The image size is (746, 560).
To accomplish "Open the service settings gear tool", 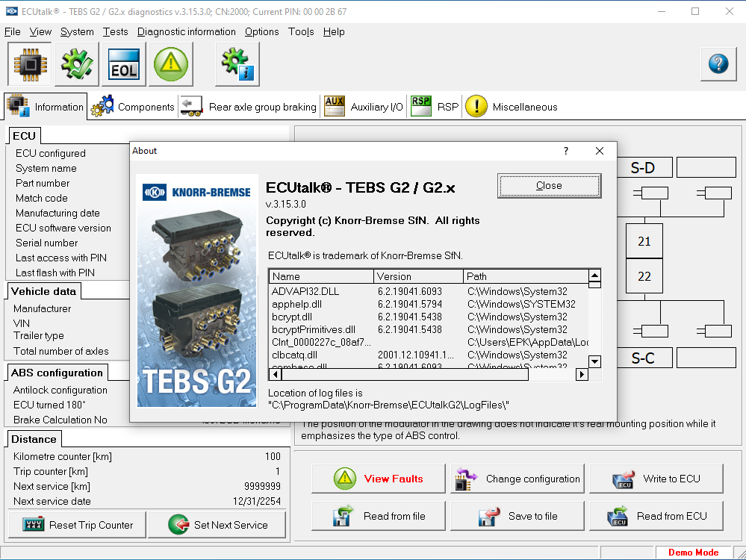I will click(x=76, y=64).
